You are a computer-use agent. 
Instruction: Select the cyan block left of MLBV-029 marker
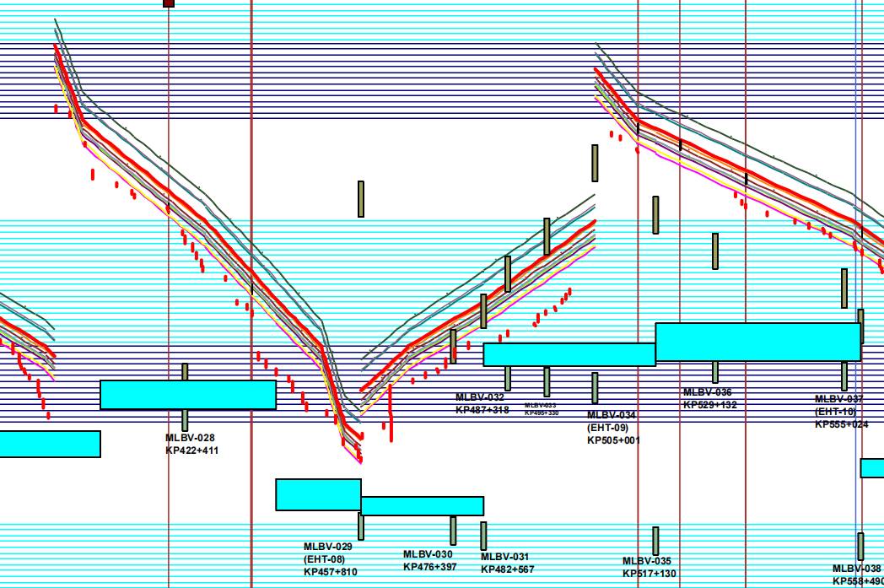click(x=318, y=494)
